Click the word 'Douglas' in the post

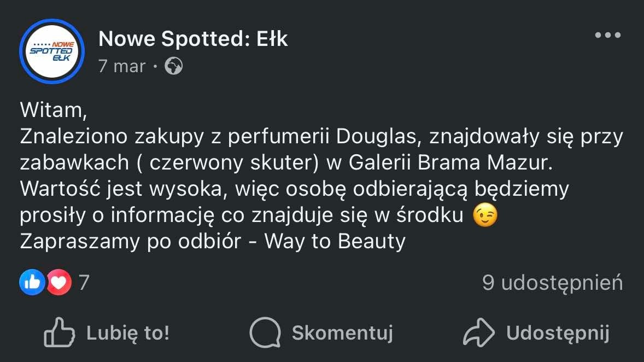click(x=378, y=137)
